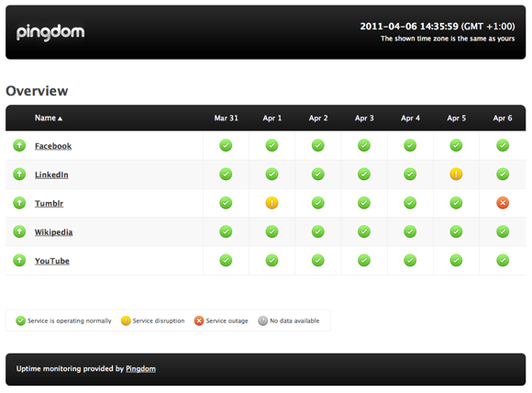Screen dimensions: 532x393
Task: Click Wikipedia's green check for Apr 2
Action: click(318, 231)
